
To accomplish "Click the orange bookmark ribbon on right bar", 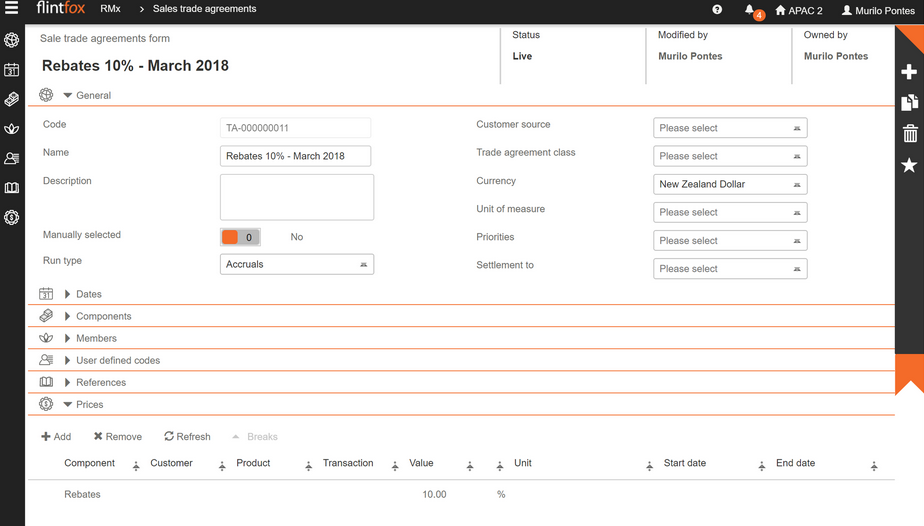I will pos(909,374).
